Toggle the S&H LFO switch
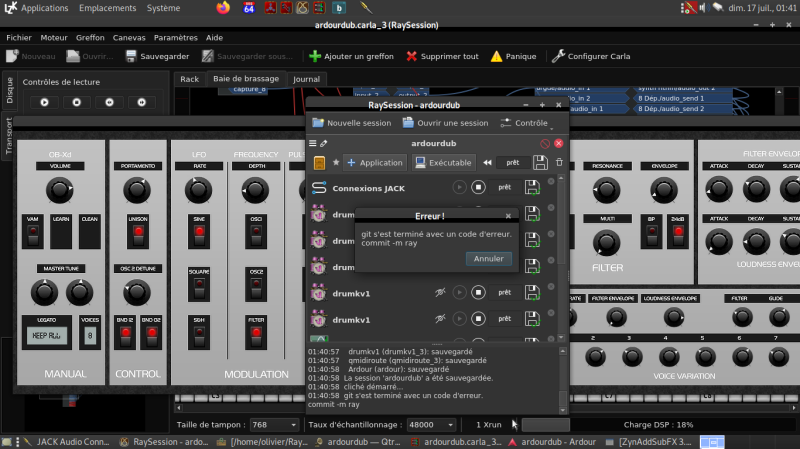Screen dimensions: 800x449 click(199, 337)
